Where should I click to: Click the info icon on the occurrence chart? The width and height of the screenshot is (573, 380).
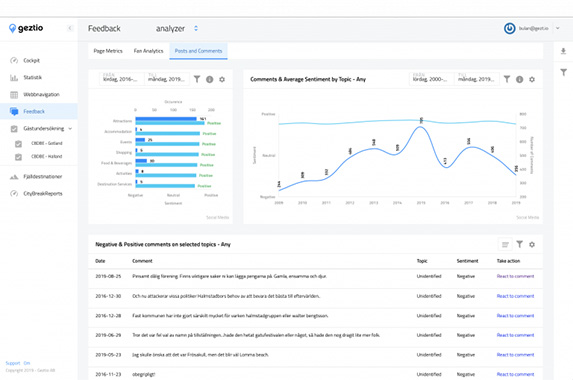click(x=209, y=79)
